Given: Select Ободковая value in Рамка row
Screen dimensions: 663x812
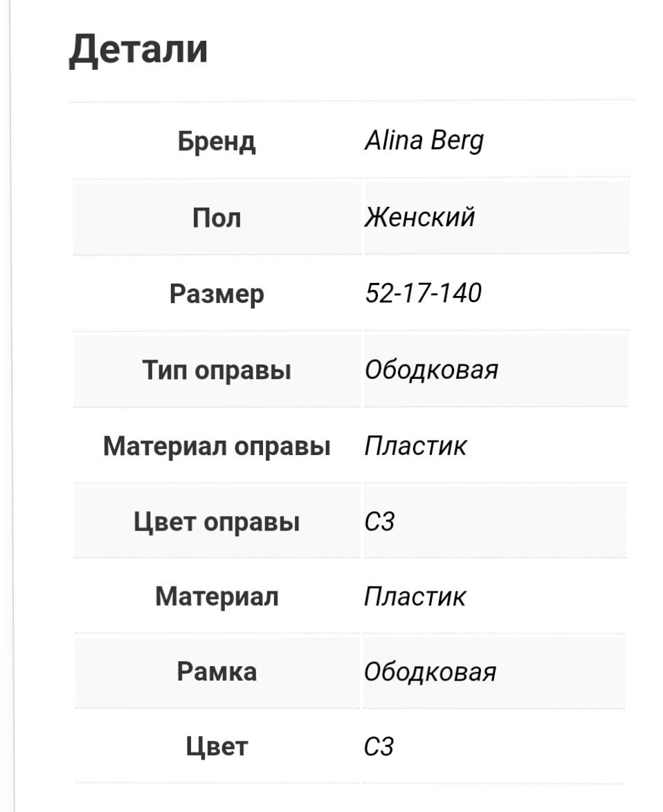Looking at the screenshot, I should 430,672.
